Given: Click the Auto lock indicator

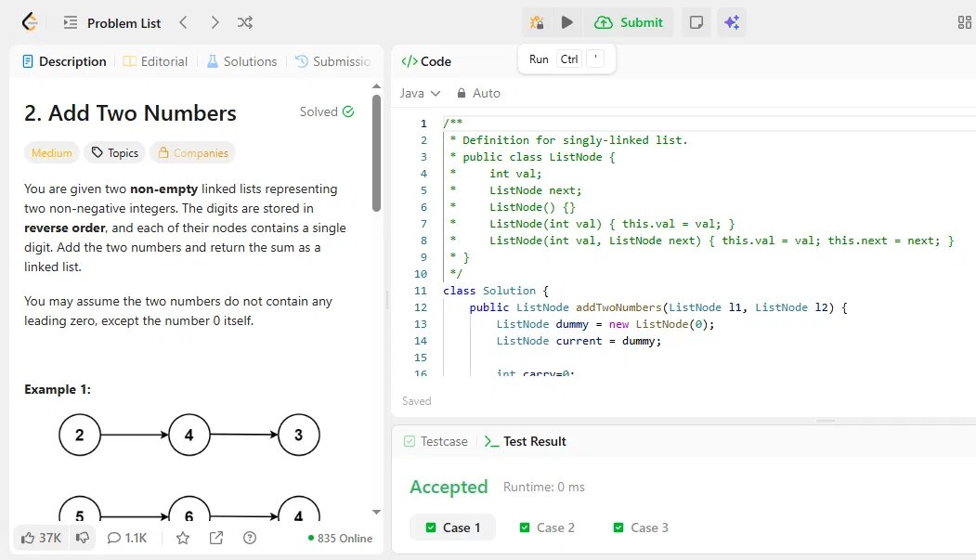Looking at the screenshot, I should click(478, 93).
